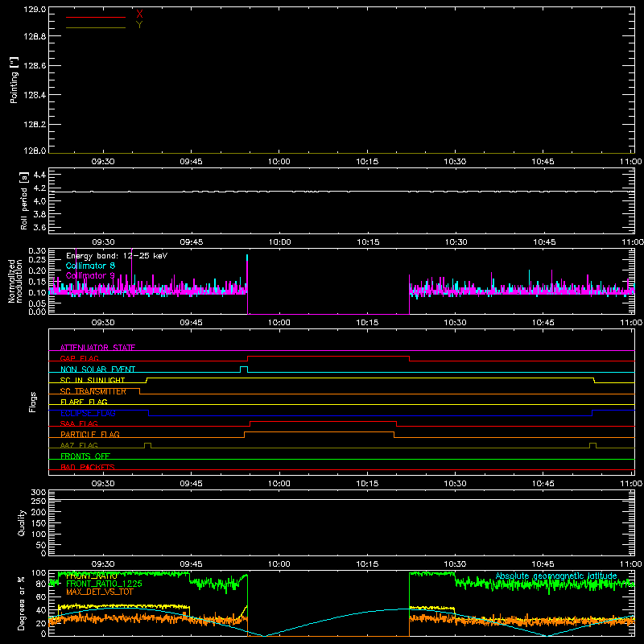
Task: Click the 40 tick on 'Degrees or %' axis
Action: 41,610
